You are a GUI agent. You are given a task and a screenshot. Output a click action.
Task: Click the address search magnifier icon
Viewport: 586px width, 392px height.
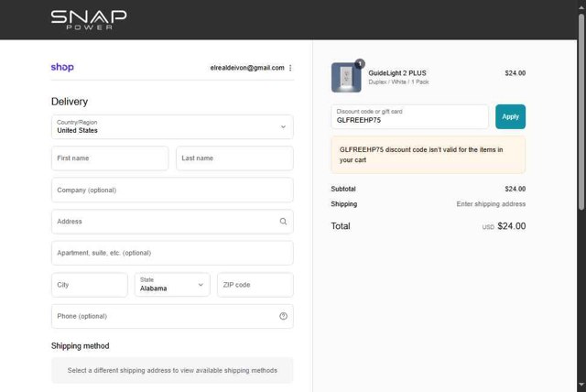click(x=283, y=222)
